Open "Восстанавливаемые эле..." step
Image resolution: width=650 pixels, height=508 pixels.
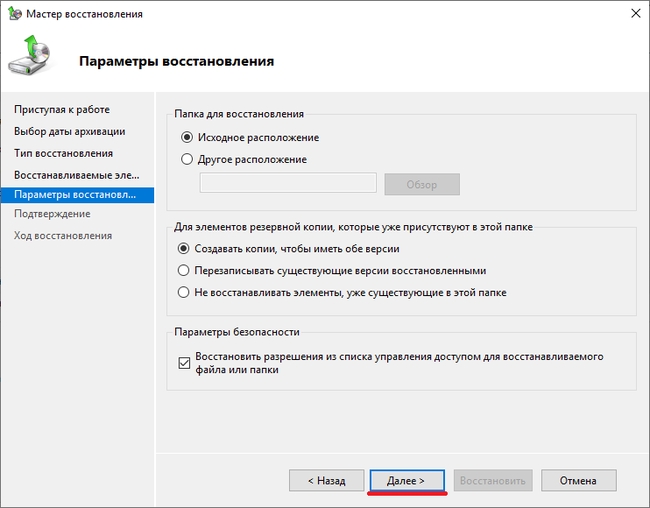click(x=77, y=175)
